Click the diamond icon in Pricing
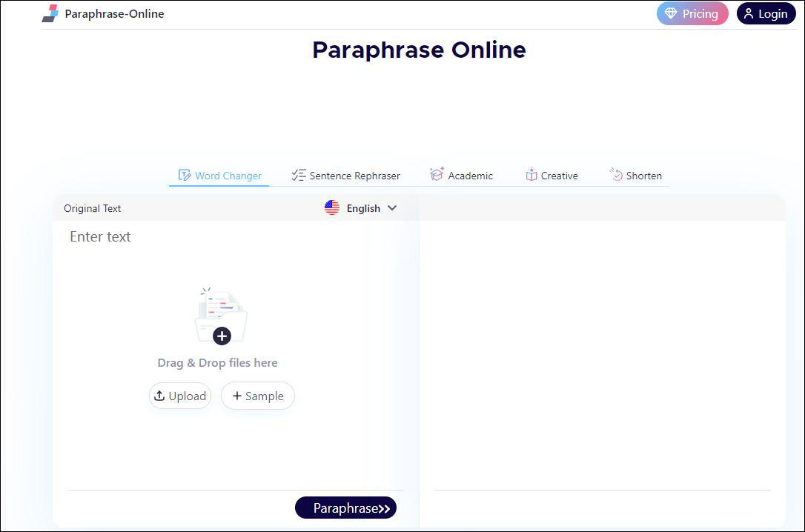 [x=671, y=13]
